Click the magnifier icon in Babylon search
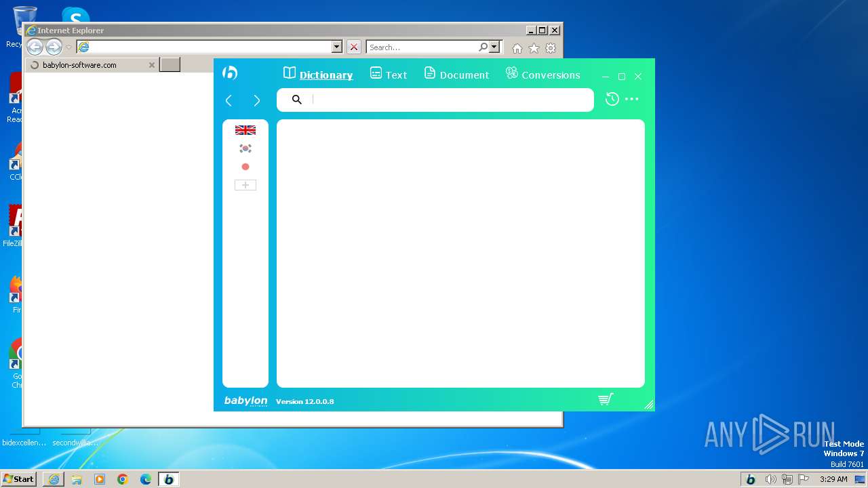This screenshot has height=488, width=868. [296, 100]
